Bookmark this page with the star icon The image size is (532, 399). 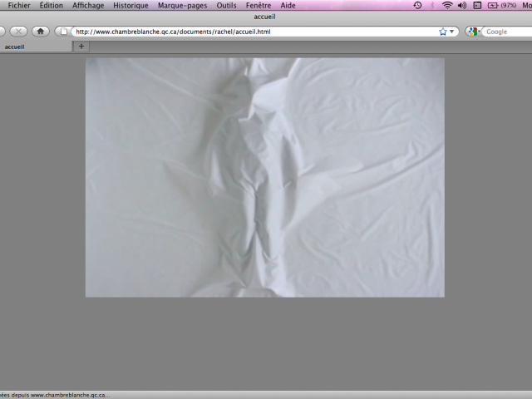pos(443,32)
